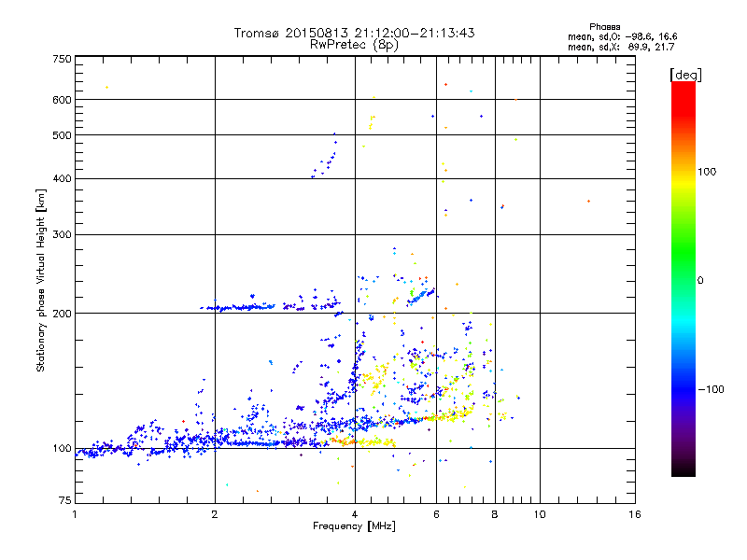The height and width of the screenshot is (560, 747).
Task: Click the x-axis "1" tick label
Action: coord(75,514)
